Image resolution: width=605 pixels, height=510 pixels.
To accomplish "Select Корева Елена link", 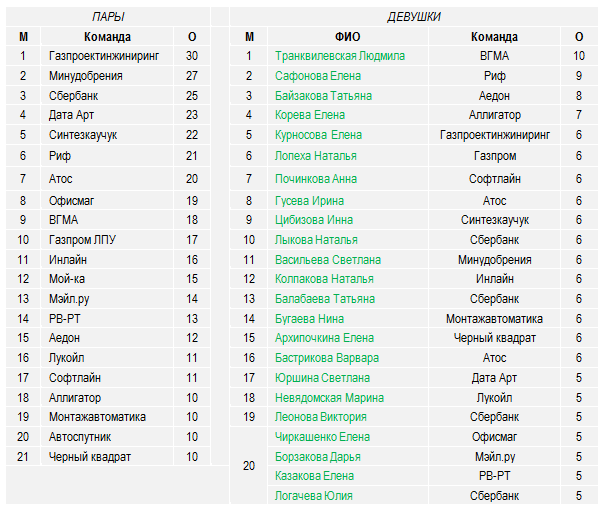I will point(310,115).
